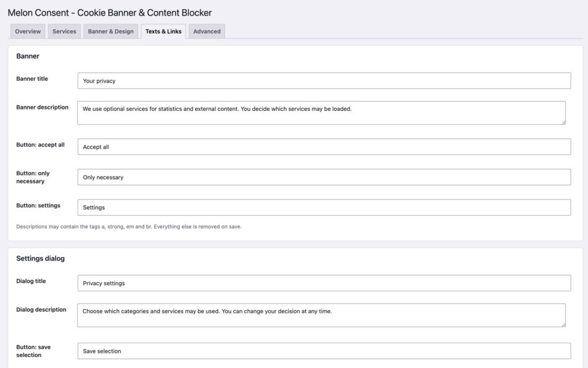The image size is (588, 368).
Task: Click the Settings dialog section heading
Action: click(x=41, y=258)
